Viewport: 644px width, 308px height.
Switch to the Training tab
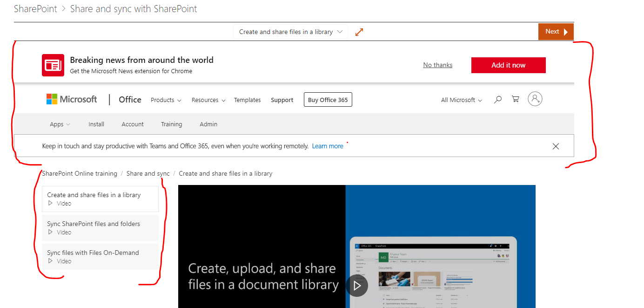(171, 124)
